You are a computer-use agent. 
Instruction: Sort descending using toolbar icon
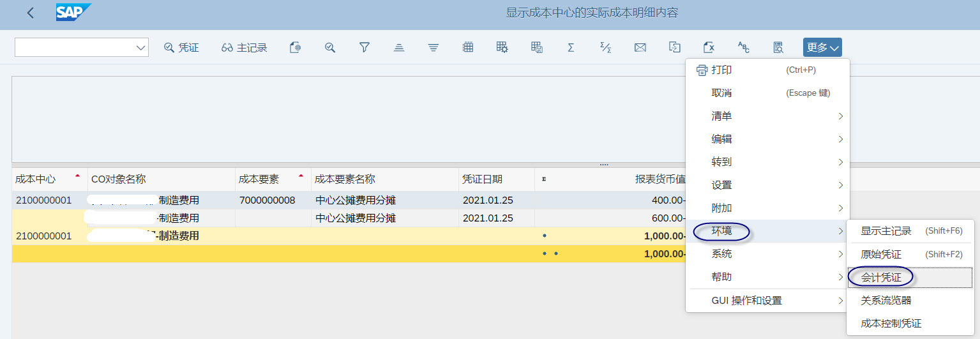point(433,47)
